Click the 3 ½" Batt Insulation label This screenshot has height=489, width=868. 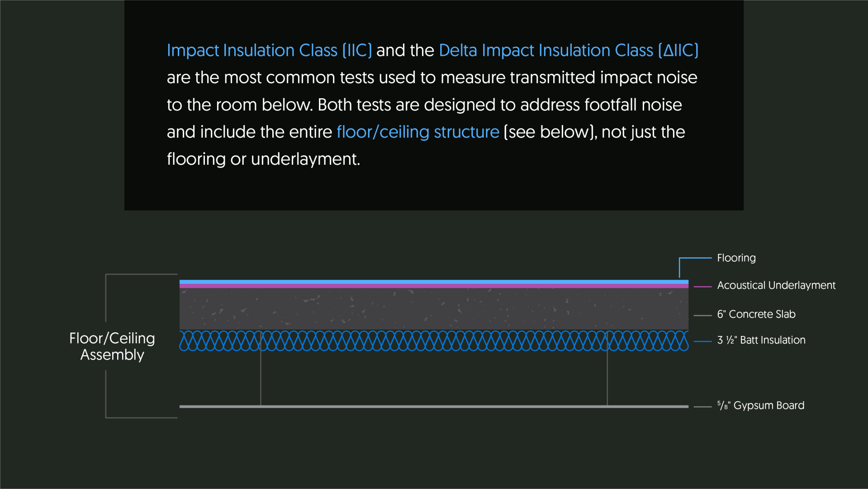coord(761,340)
